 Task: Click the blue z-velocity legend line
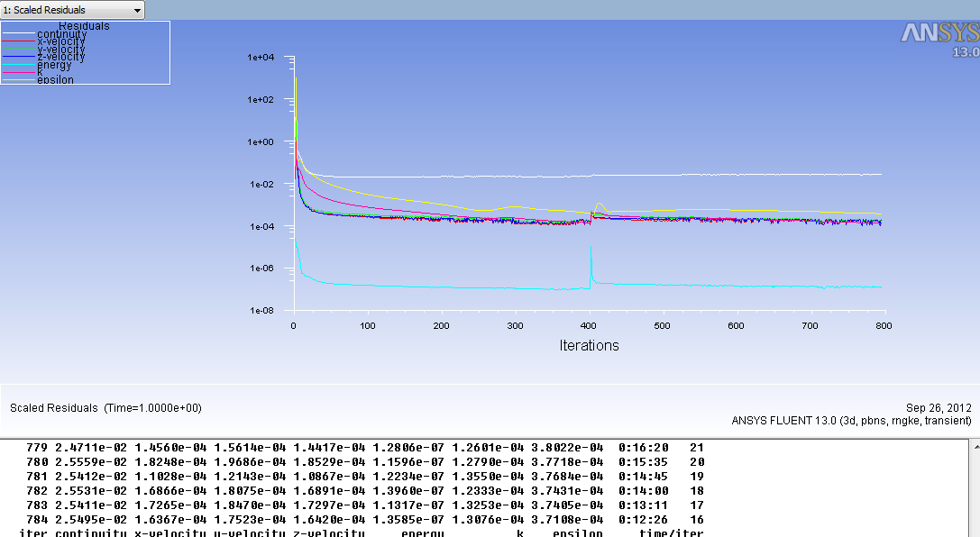[x=18, y=57]
